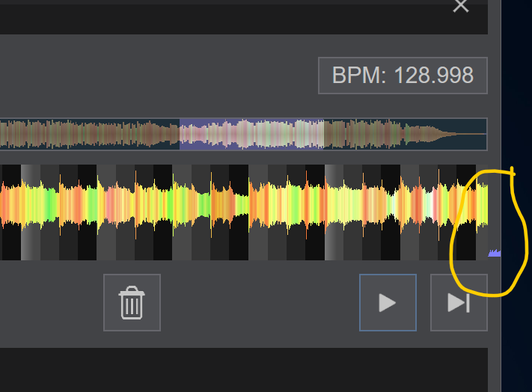532x392 pixels.
Task: Click the trash can delete icon
Action: pos(132,302)
